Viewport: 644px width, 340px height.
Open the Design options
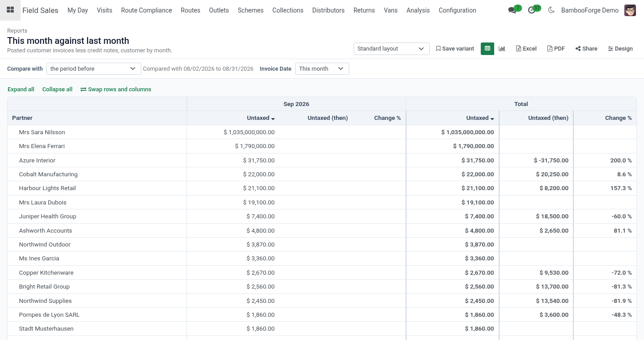pos(620,49)
